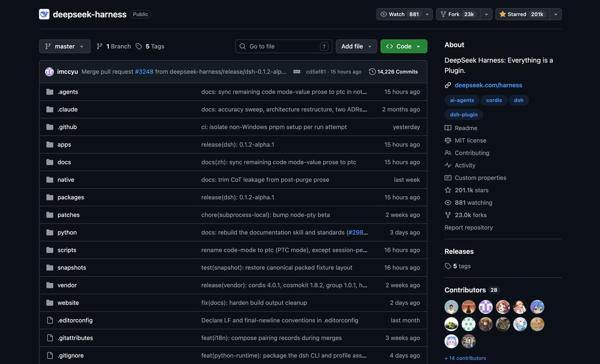Expand the fork options arrow
This screenshot has height=364, width=600.
(x=486, y=14)
